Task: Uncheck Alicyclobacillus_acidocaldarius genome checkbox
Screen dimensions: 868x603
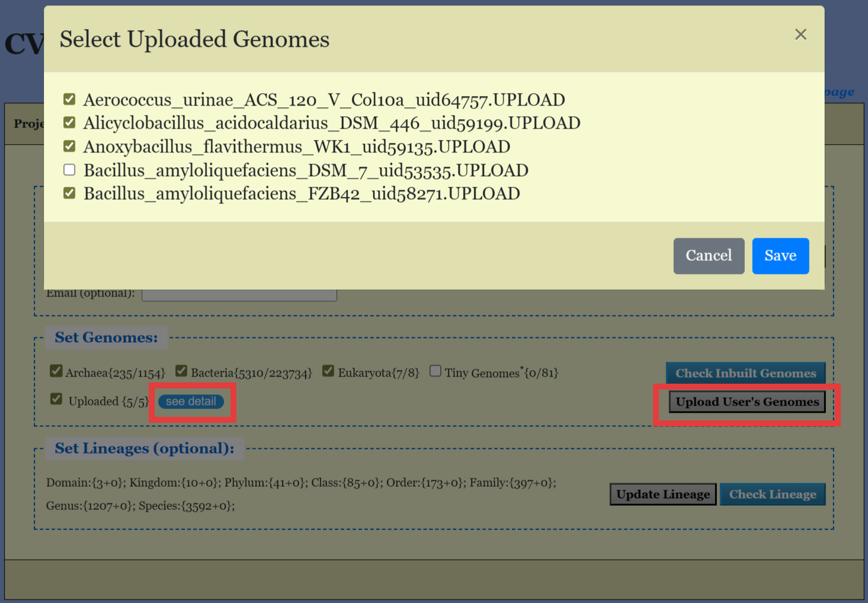Action: pos(69,123)
